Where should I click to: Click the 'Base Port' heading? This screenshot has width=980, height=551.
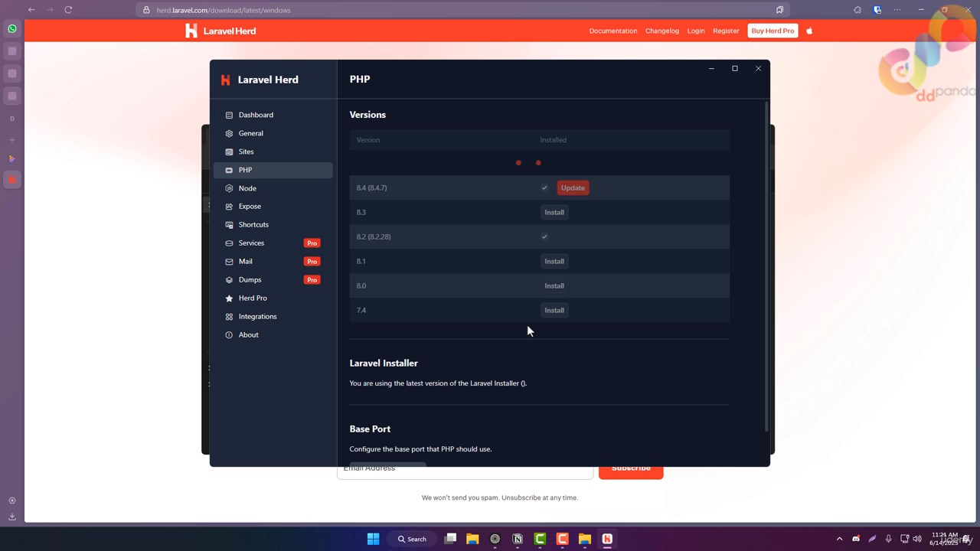[x=370, y=429]
